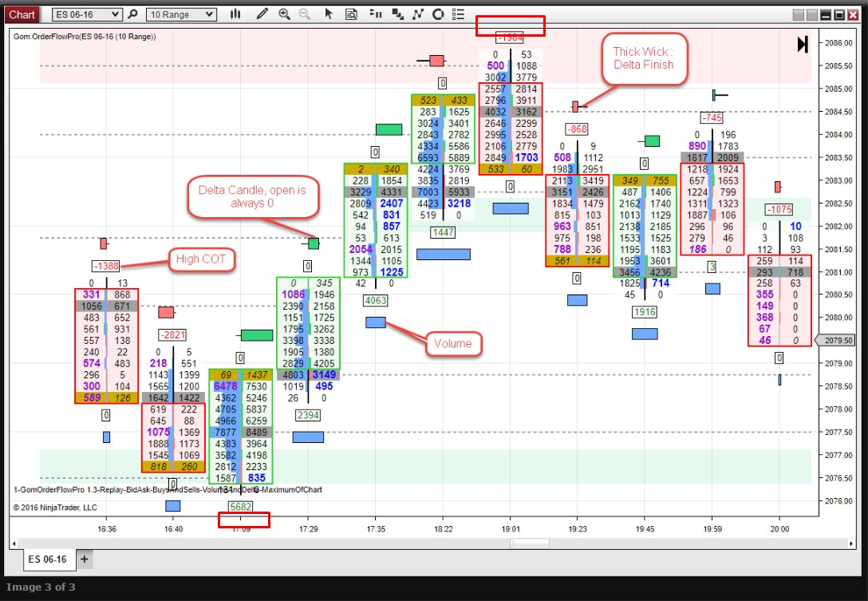
Task: Click footprint cell 1056
Action: pyautogui.click(x=91, y=306)
